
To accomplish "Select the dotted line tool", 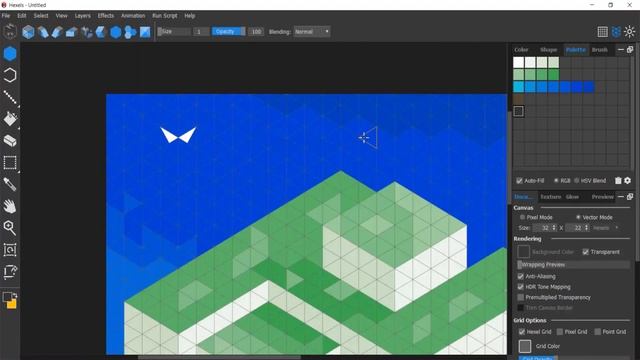I will point(10,97).
